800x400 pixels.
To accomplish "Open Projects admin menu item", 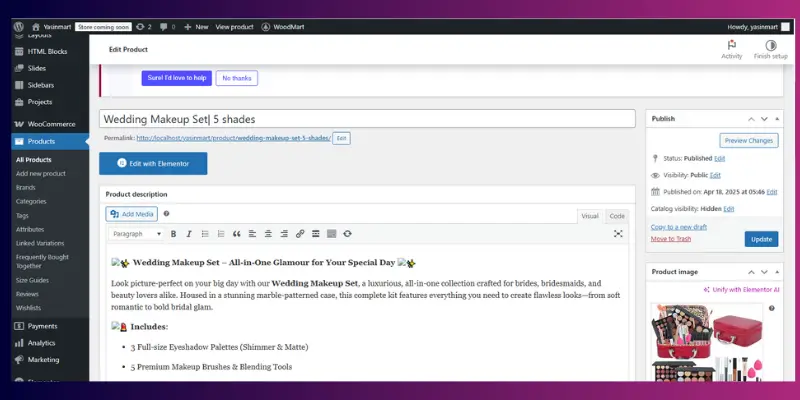I will coord(40,102).
